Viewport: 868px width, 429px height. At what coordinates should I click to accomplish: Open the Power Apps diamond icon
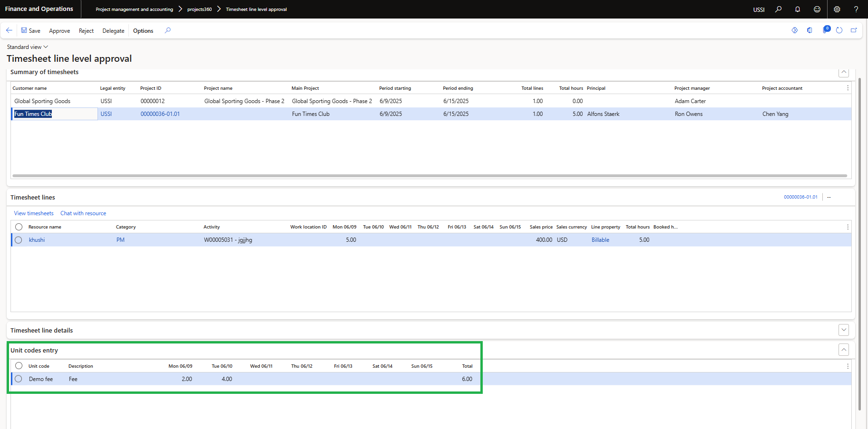coord(794,30)
